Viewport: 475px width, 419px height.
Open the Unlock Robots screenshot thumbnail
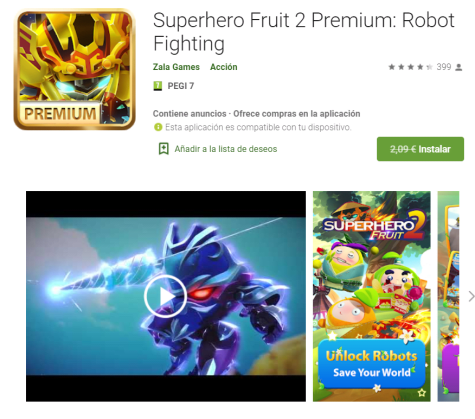[371, 296]
